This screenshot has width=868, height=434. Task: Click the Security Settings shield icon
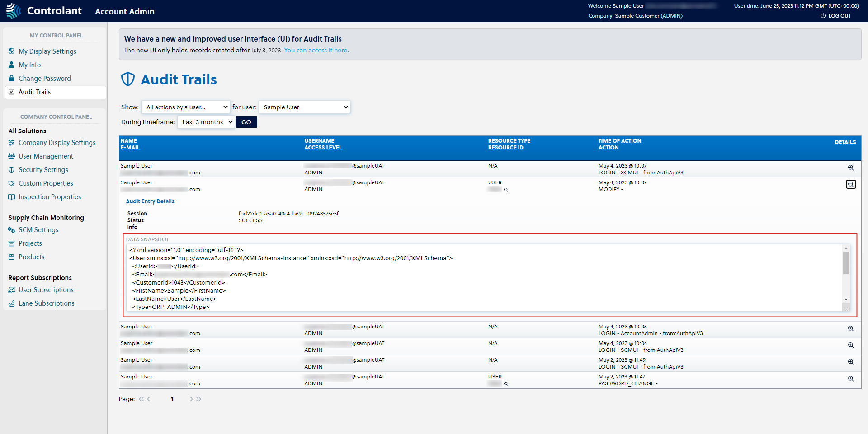12,170
